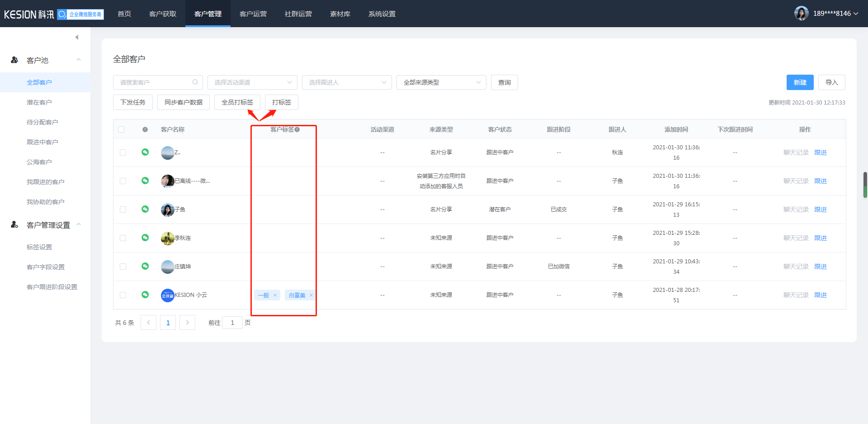Collapse the 客户池 sidebar section
Screen dimensions: 868x424
click(79, 60)
